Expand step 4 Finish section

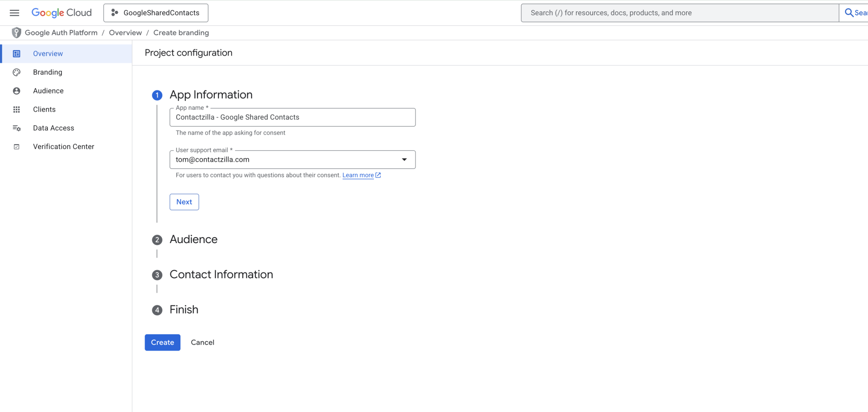pos(184,310)
